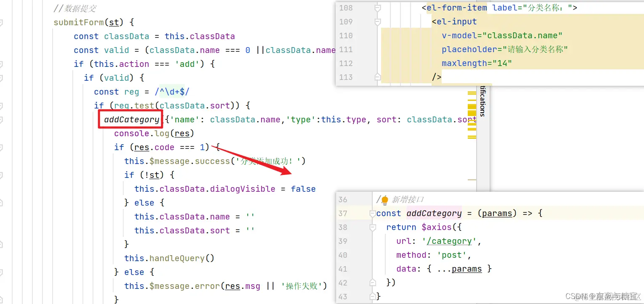Collapse the fold marker on line 38
Viewport: 644px width, 304px height.
(x=372, y=227)
